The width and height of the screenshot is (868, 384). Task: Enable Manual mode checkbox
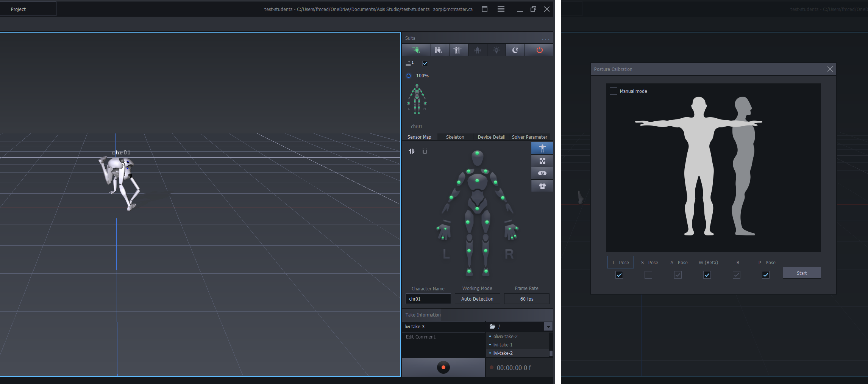tap(613, 91)
